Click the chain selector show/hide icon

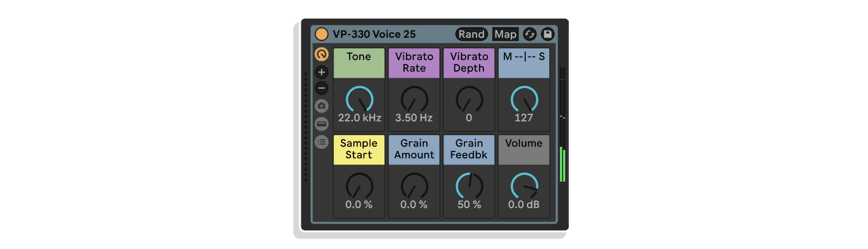(x=321, y=124)
